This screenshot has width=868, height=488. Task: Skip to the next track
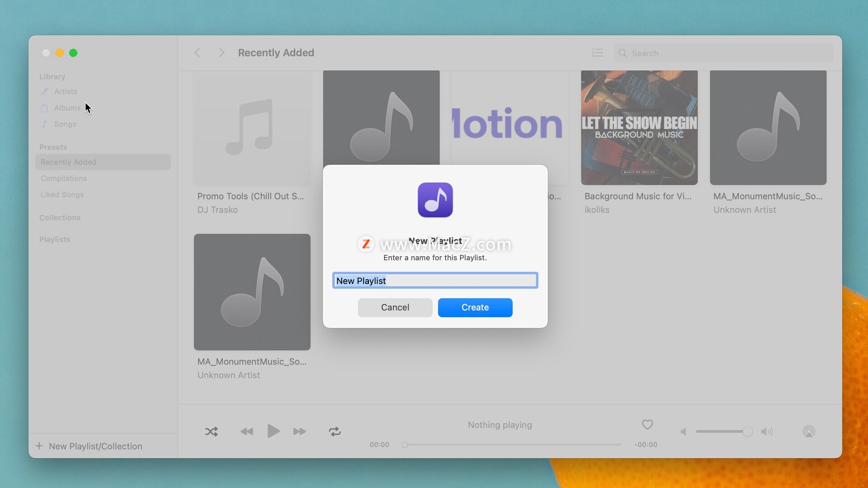[299, 432]
